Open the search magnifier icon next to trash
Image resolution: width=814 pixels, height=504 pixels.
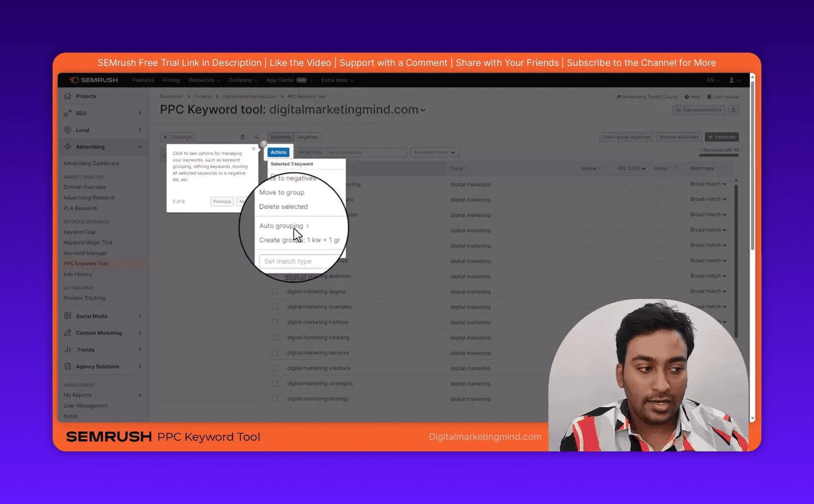click(x=256, y=137)
